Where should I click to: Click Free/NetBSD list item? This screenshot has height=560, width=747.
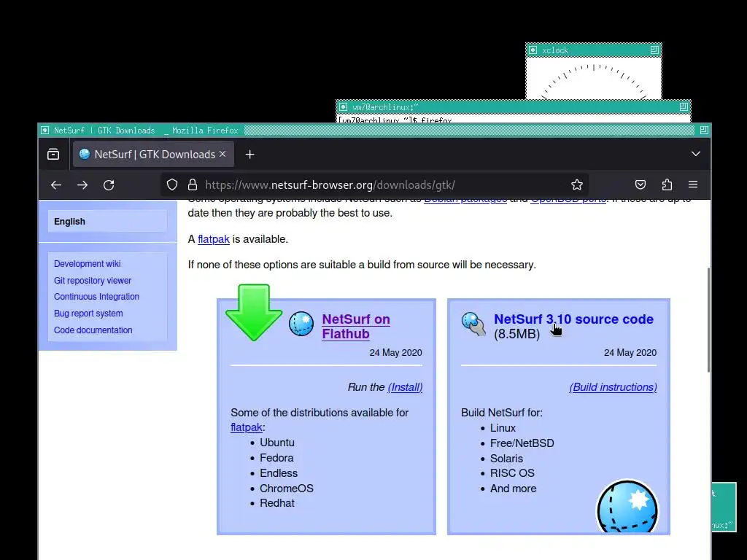click(x=522, y=443)
